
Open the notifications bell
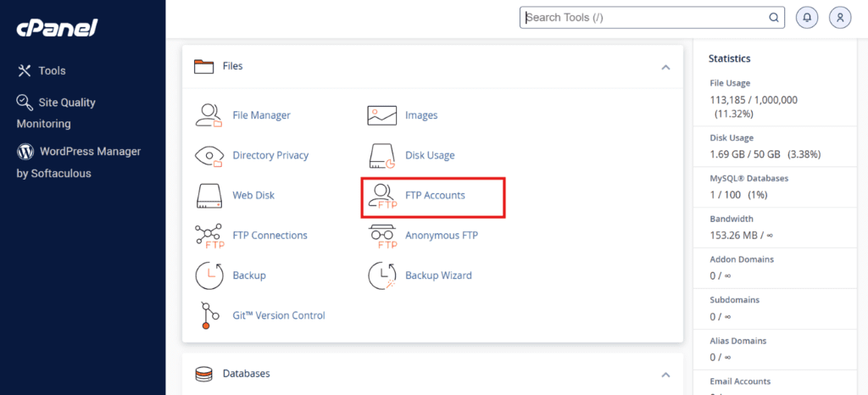pos(807,17)
